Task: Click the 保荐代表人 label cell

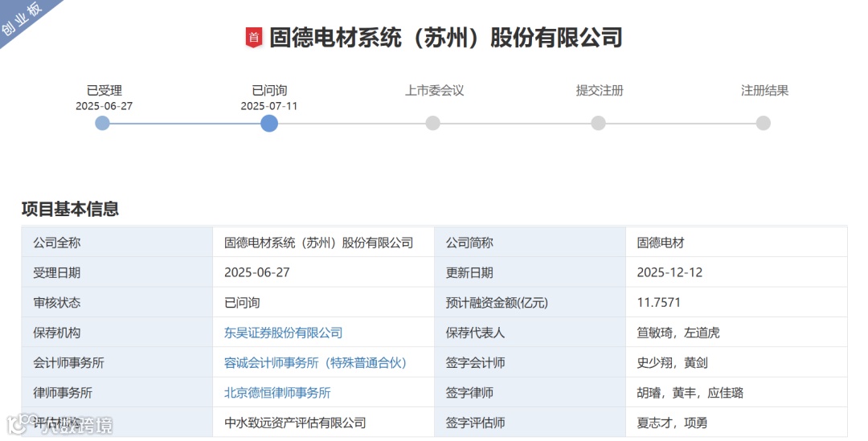Action: [530, 333]
